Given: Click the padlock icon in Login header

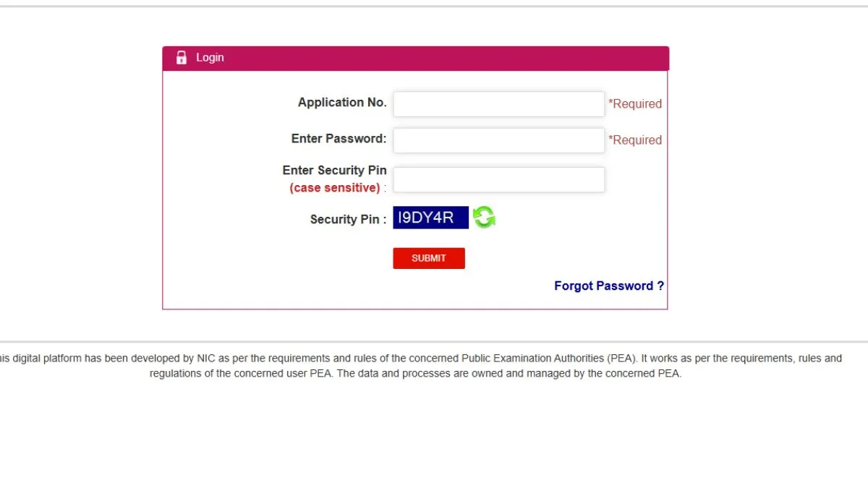Looking at the screenshot, I should click(x=182, y=58).
